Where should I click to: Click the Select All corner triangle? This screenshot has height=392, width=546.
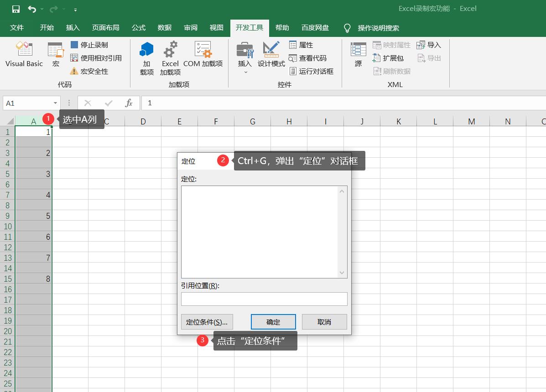pos(10,121)
